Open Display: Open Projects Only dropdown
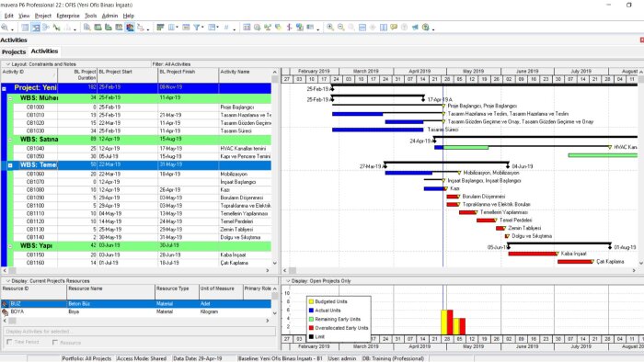The width and height of the screenshot is (644, 362). [x=318, y=281]
